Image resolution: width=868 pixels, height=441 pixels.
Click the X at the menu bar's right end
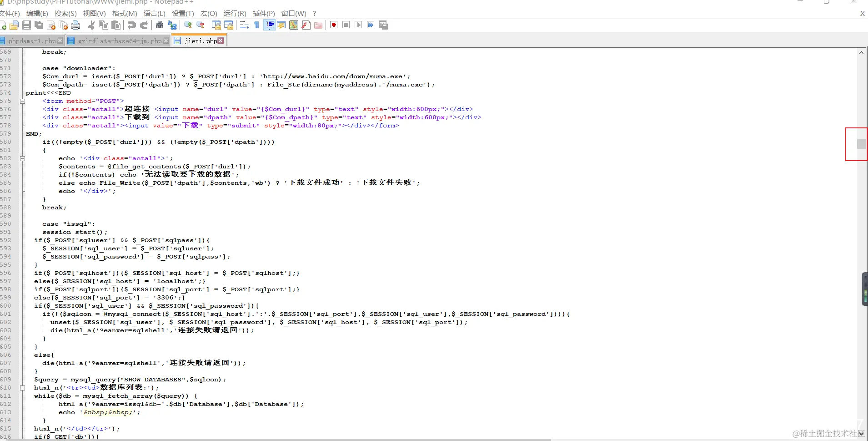point(862,14)
